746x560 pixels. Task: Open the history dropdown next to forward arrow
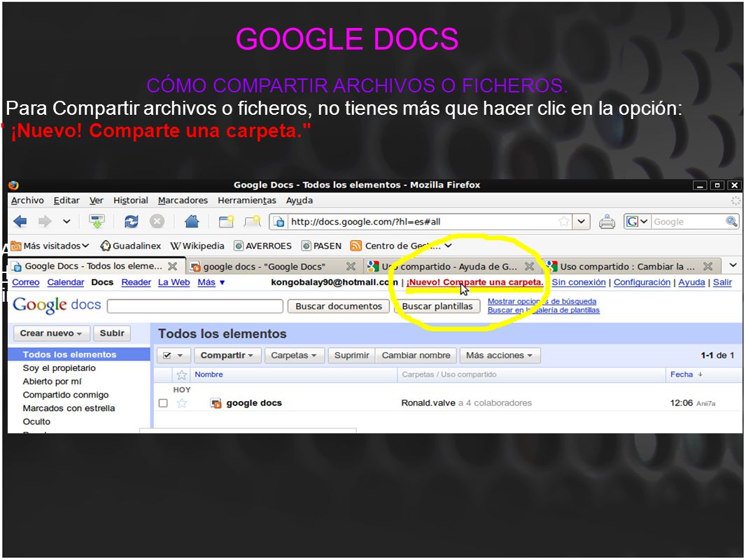66,221
